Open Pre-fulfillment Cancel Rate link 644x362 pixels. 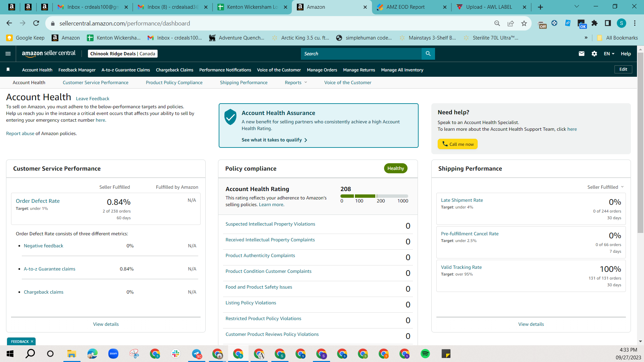coord(470,234)
